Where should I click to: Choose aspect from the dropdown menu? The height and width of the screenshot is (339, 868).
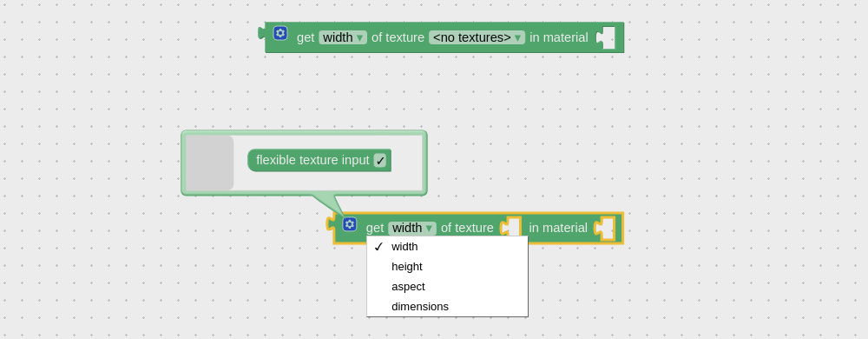coord(447,286)
